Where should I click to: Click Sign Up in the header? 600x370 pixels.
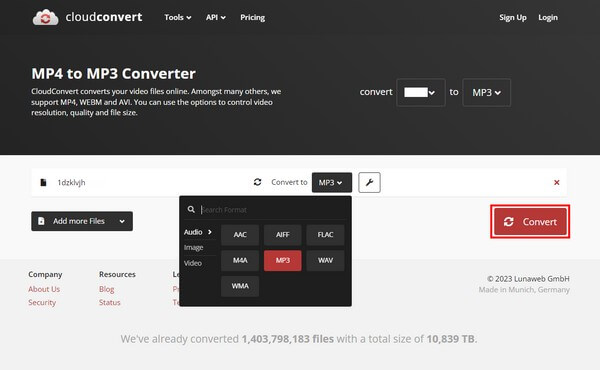tap(513, 18)
